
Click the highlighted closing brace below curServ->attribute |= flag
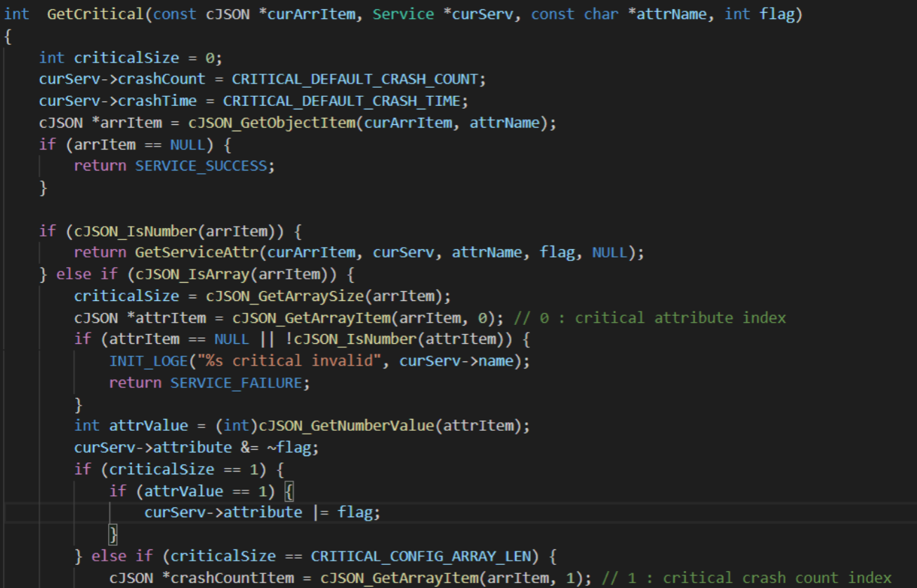(x=114, y=535)
